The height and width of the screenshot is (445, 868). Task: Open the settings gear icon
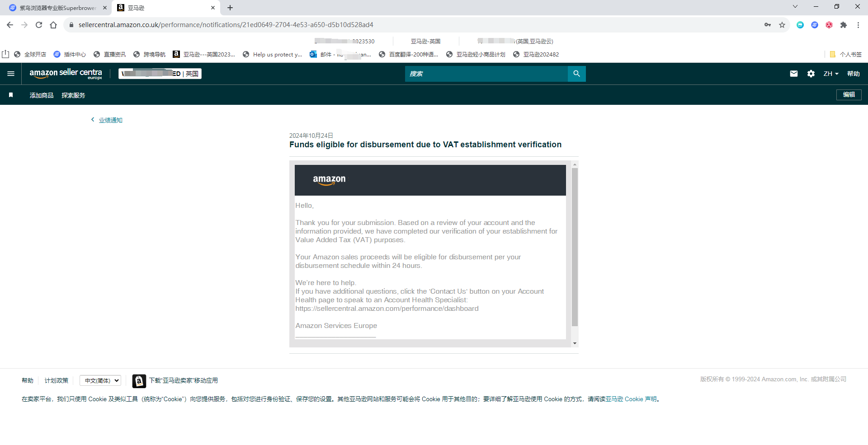tap(811, 74)
